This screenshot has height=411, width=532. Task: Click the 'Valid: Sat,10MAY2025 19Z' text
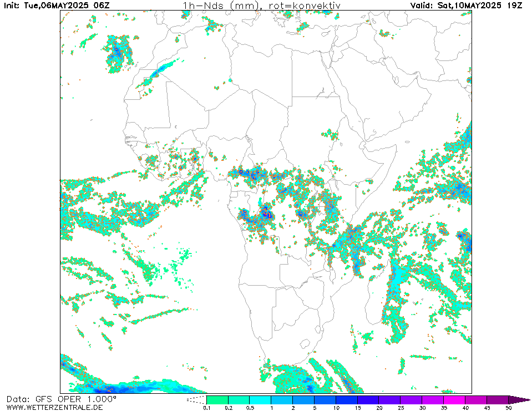(x=466, y=6)
